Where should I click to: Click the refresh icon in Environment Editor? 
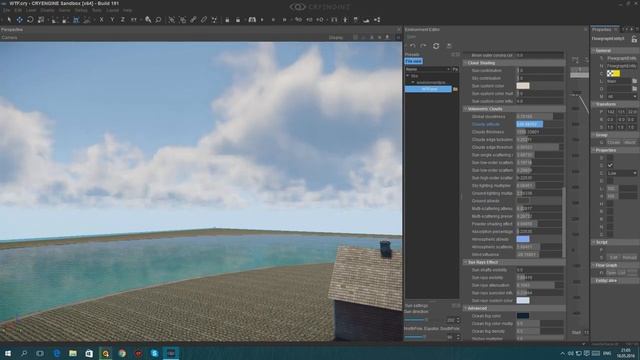pyautogui.click(x=436, y=46)
